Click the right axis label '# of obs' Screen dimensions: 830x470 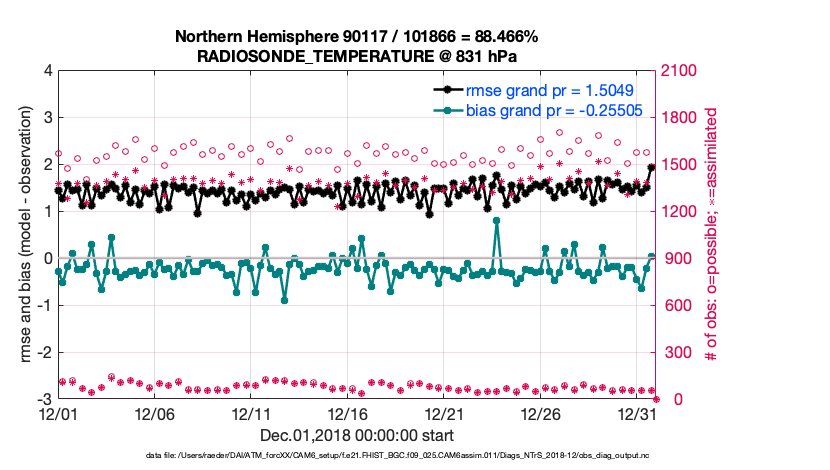(x=712, y=235)
